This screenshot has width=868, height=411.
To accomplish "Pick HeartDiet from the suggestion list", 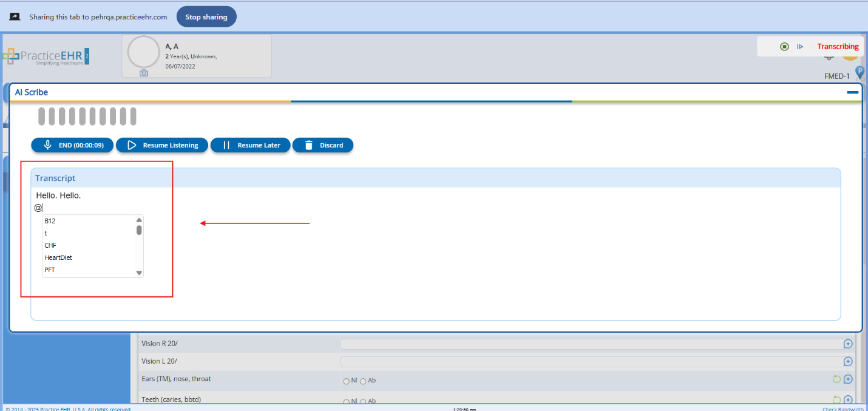I will [x=58, y=257].
